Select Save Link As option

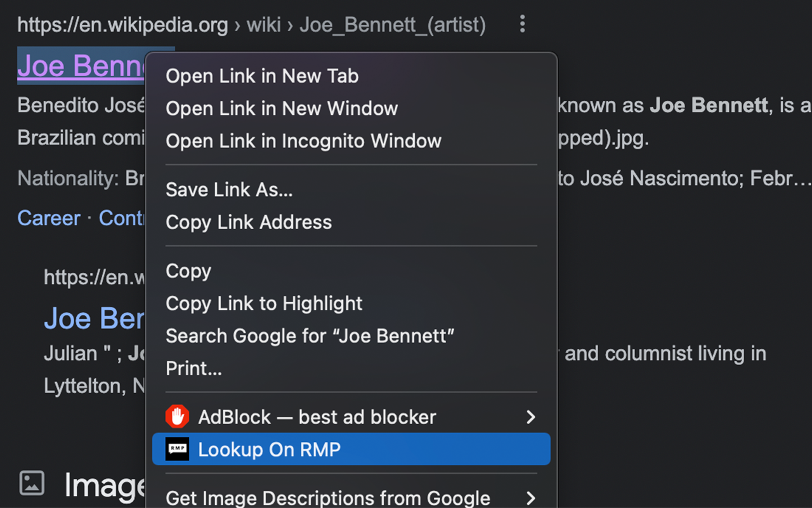point(229,190)
